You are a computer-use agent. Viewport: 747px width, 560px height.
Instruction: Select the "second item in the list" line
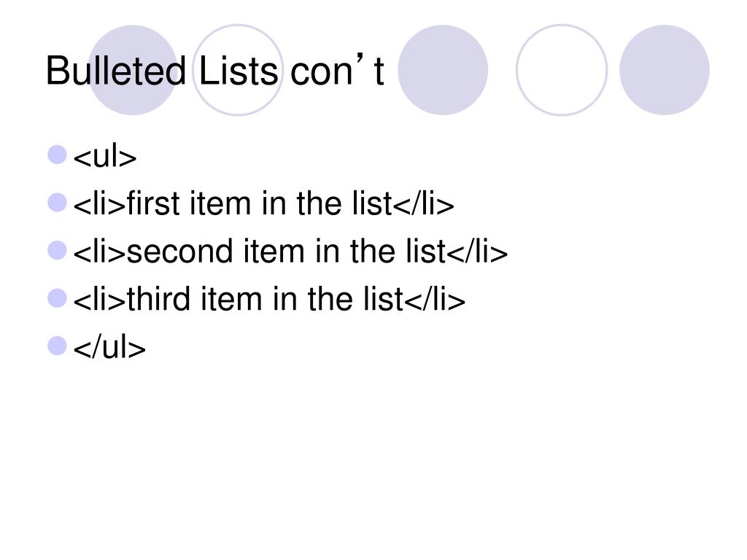pos(290,252)
